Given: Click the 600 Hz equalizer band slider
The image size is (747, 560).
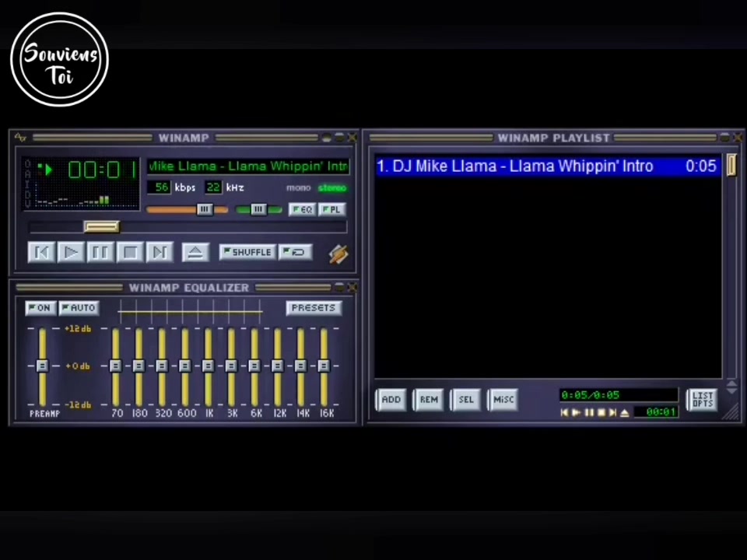Looking at the screenshot, I should point(185,366).
